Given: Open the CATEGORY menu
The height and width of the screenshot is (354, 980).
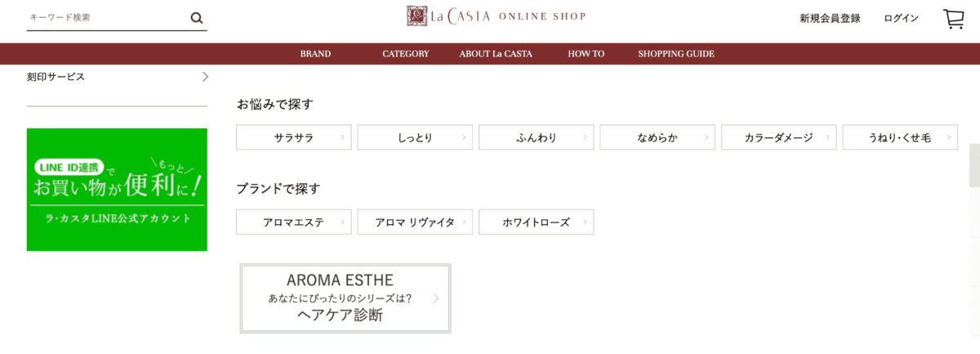Looking at the screenshot, I should [x=405, y=54].
